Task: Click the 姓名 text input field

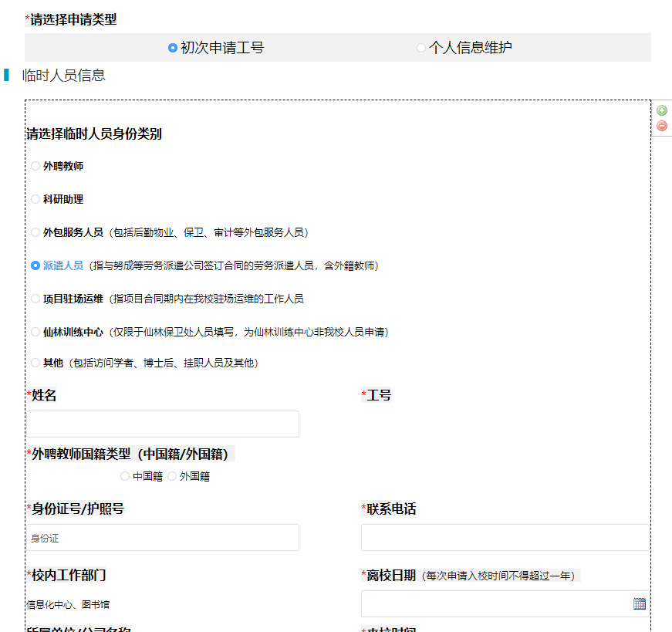Action: [163, 424]
